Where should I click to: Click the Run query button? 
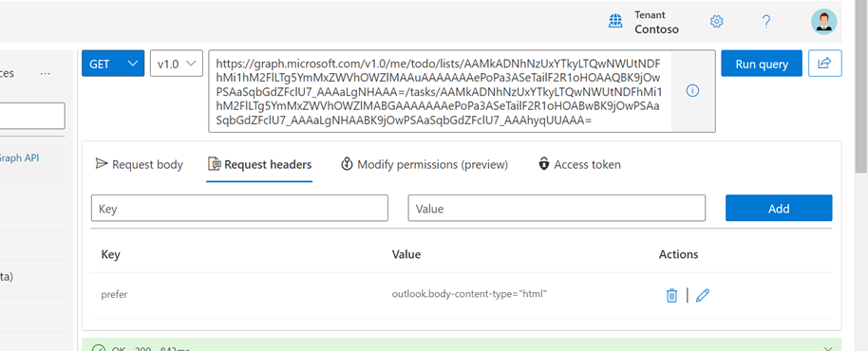[x=762, y=64]
